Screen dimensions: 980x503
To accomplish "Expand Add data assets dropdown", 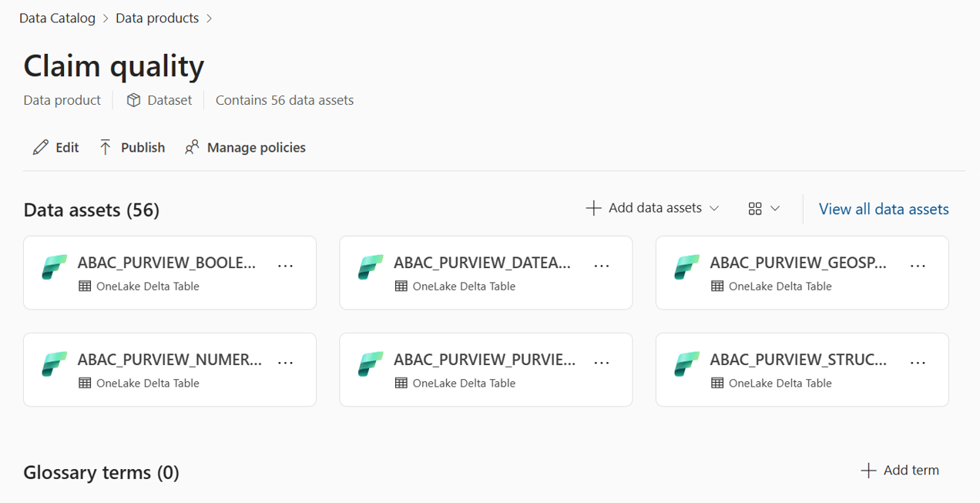I will [653, 208].
